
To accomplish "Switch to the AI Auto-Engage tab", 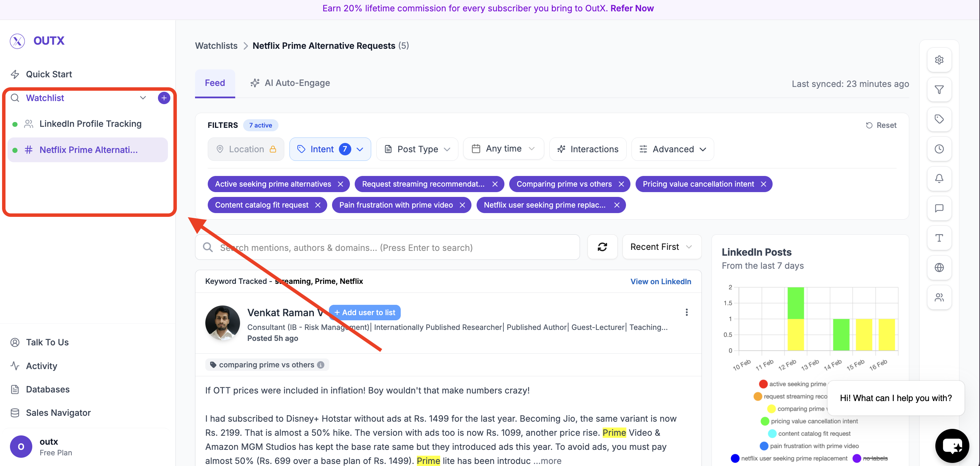I will [290, 82].
